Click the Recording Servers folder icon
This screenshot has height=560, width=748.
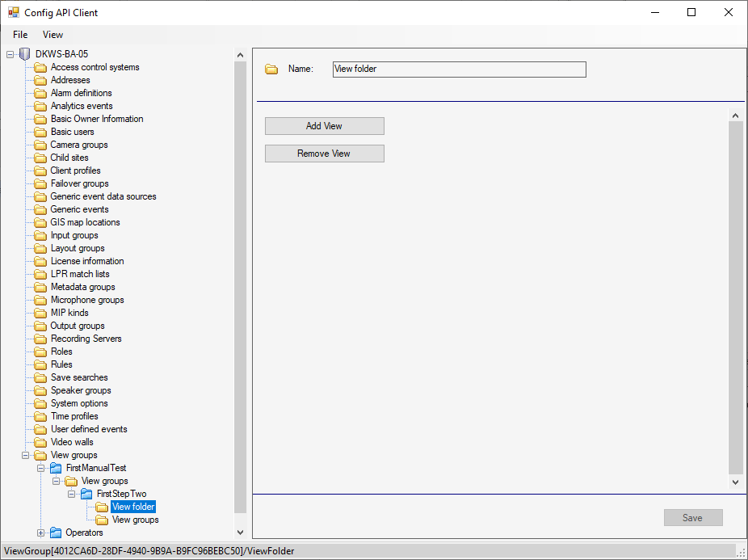pos(40,339)
